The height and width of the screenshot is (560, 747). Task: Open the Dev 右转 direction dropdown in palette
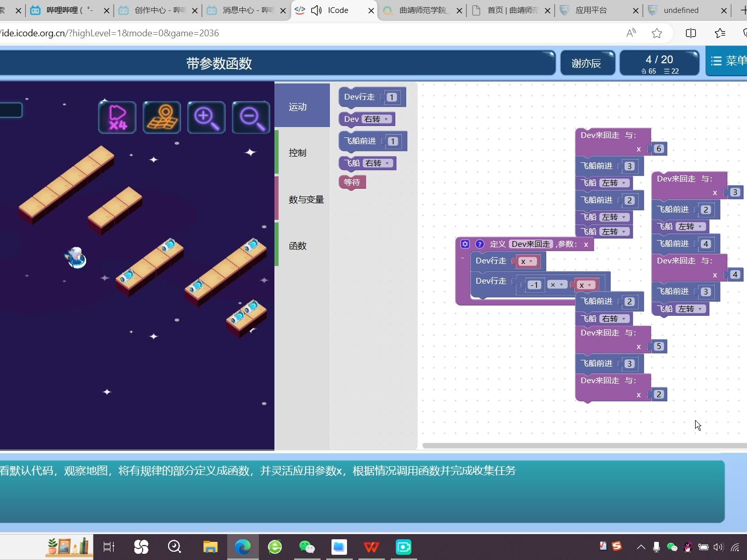click(377, 119)
